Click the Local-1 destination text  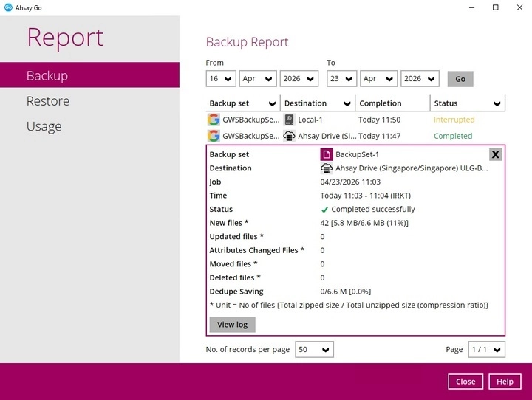coord(310,120)
